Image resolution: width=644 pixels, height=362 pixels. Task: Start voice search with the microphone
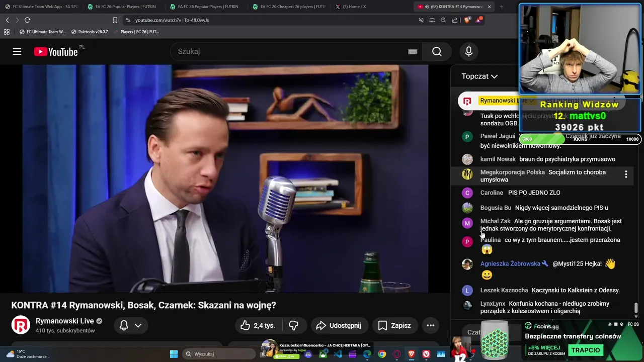tap(469, 51)
